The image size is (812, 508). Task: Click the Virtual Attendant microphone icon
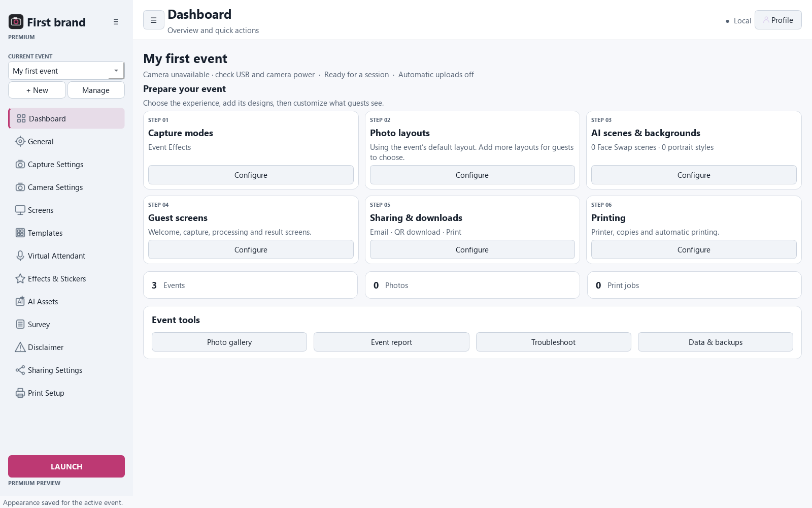click(x=20, y=256)
